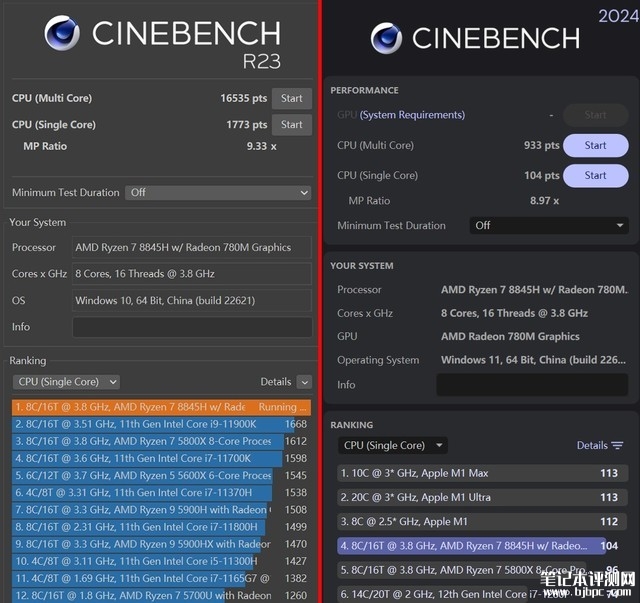Click the 16535 pts multi core score
640x603 pixels.
(x=244, y=98)
